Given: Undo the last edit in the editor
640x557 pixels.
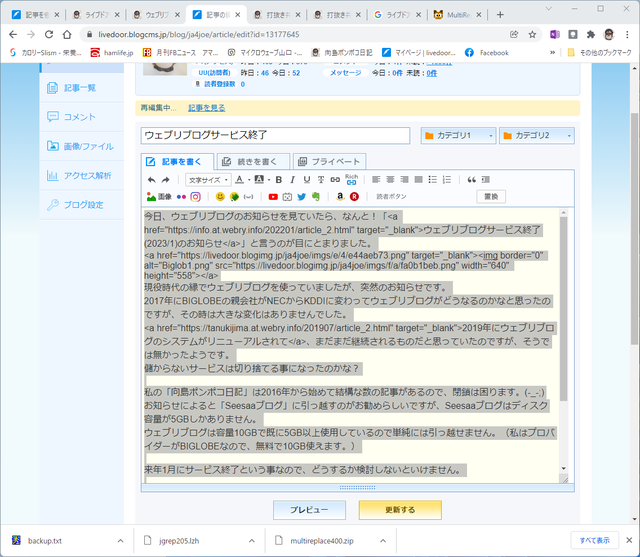Looking at the screenshot, I should pos(151,180).
